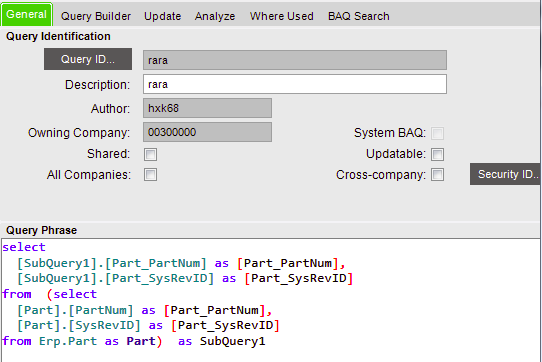Click into the Description input field

click(295, 84)
